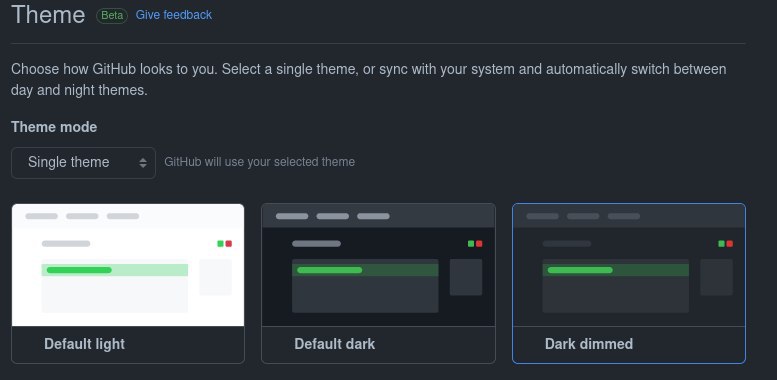Select the Default light theme preview
Viewport: 777px width, 380px height.
128,265
